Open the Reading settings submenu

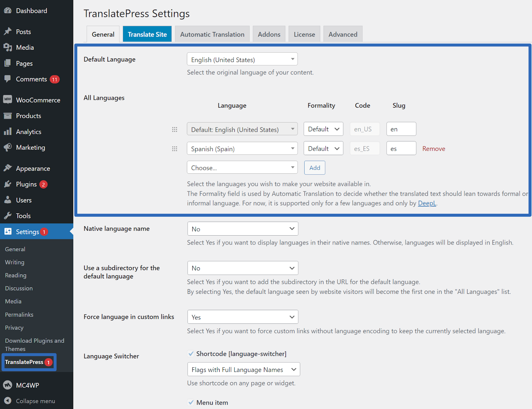tap(16, 275)
